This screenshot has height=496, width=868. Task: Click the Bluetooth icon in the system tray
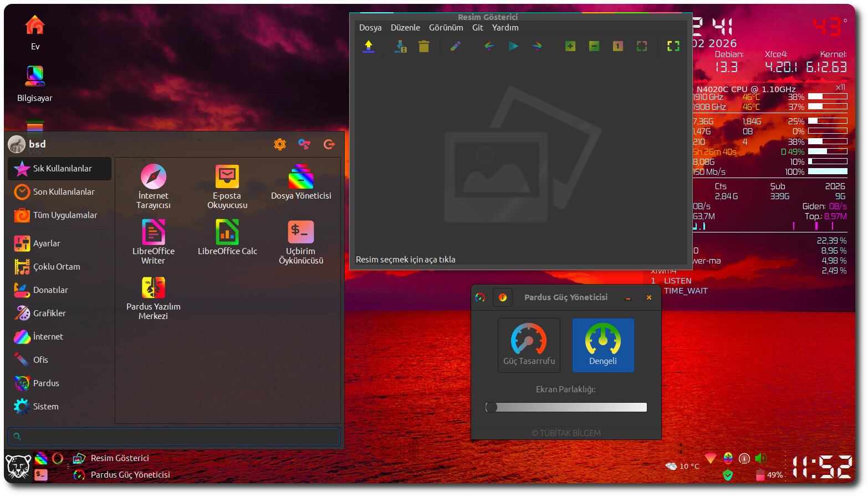pos(728,458)
